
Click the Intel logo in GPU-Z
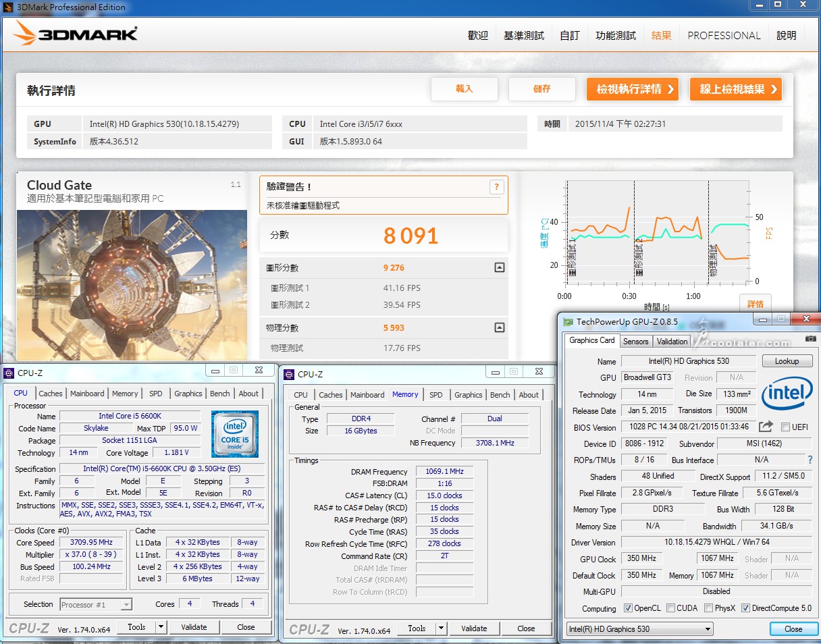pyautogui.click(x=787, y=394)
